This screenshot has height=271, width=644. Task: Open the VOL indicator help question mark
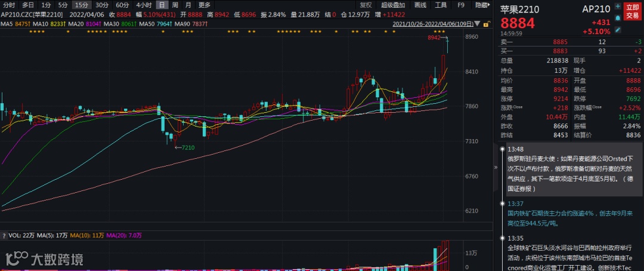[x=4, y=236]
